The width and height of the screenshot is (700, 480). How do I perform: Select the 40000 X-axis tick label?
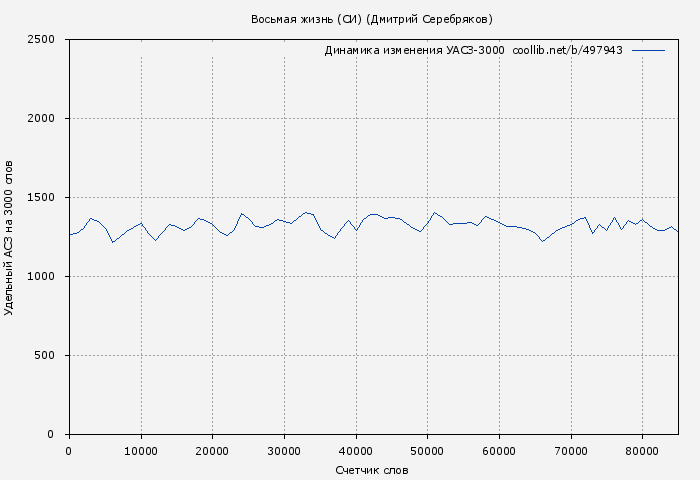coord(356,452)
